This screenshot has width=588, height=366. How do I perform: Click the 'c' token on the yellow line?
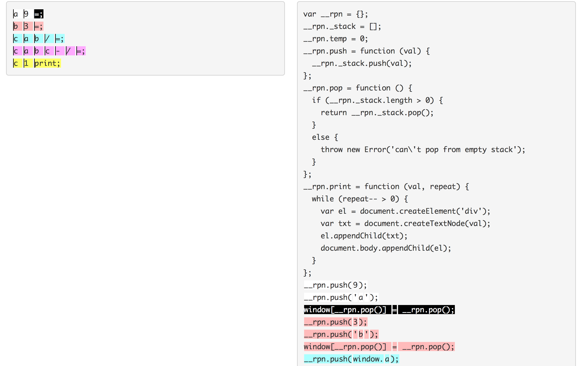click(18, 63)
